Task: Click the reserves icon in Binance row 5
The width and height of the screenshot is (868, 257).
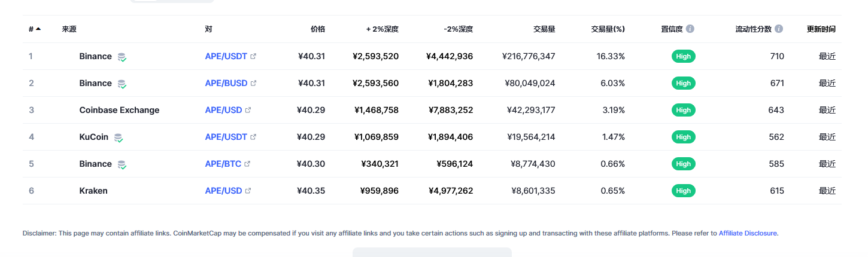Action: (x=122, y=164)
